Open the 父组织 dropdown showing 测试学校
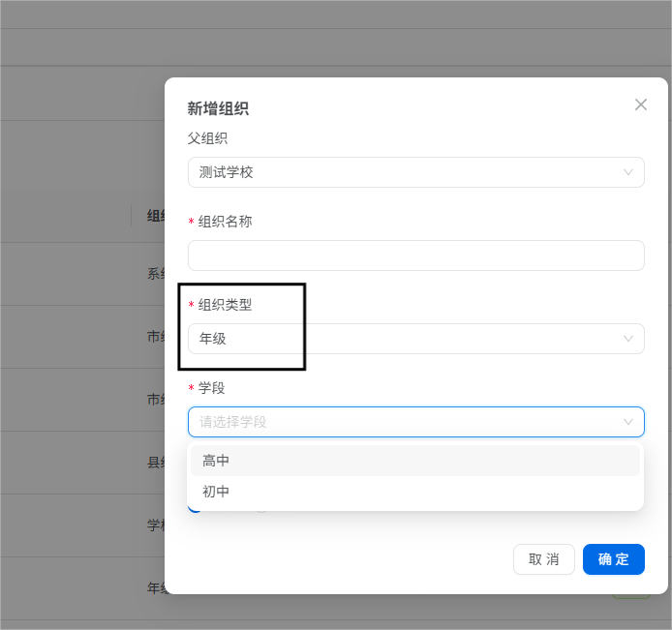672x630 pixels. tap(416, 172)
